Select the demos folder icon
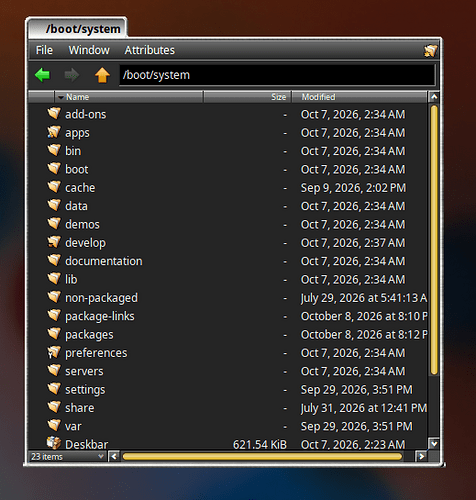Image resolution: width=476 pixels, height=500 pixels. coord(54,224)
